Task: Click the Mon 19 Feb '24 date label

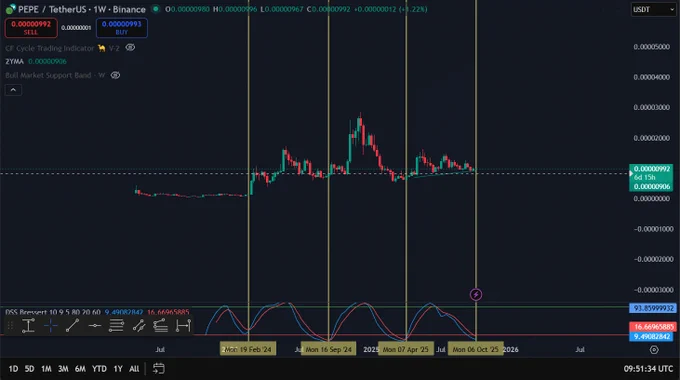Action: 248,349
